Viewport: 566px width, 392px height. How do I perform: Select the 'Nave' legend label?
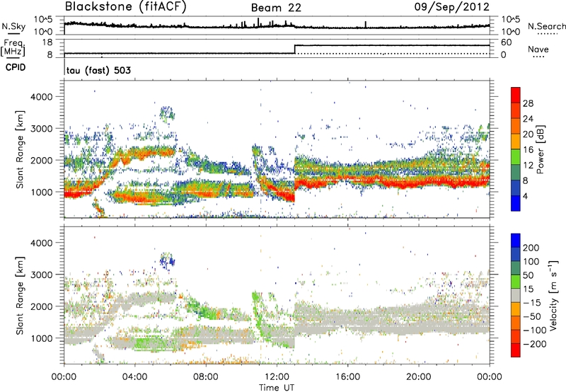pyautogui.click(x=538, y=49)
